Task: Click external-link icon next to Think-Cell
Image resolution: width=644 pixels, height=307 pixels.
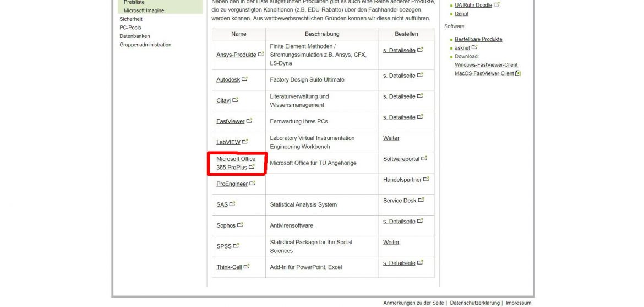Action: (247, 266)
